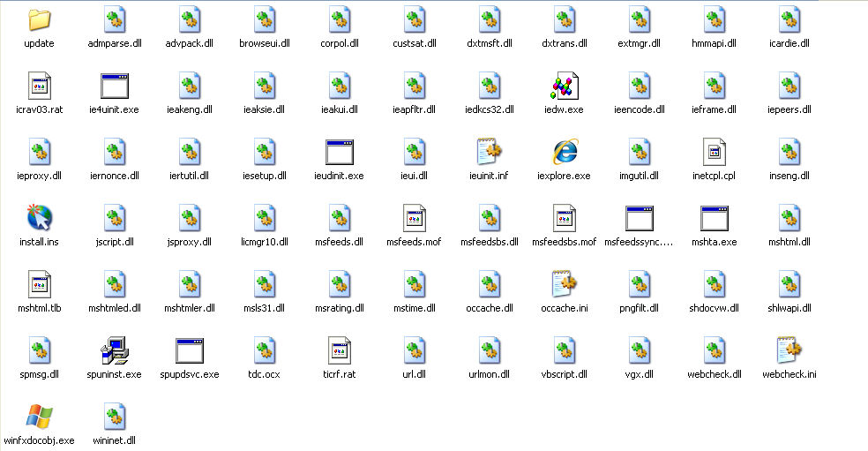Select the tdc.ocx file icon
This screenshot has width=868, height=451.
point(265,350)
